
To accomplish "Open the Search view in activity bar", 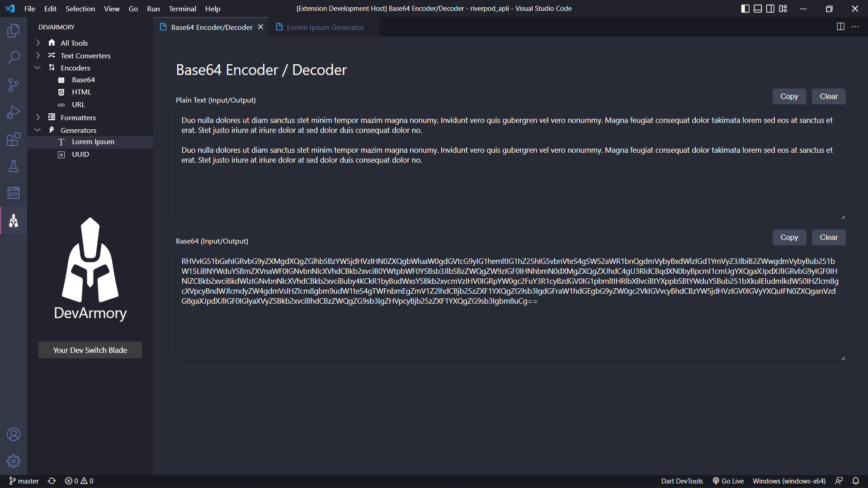I will 14,57.
